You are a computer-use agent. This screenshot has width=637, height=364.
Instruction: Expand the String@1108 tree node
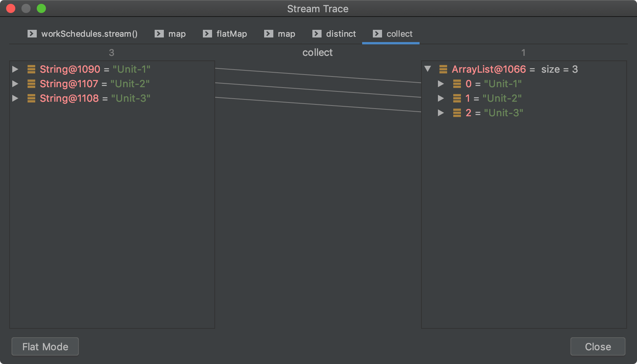15,98
